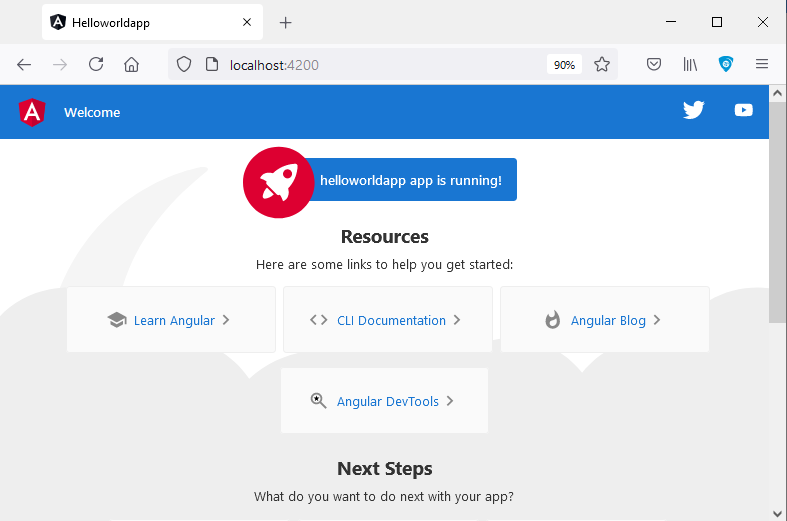
Task: Click the chevron after Learn Angular
Action: click(x=226, y=320)
